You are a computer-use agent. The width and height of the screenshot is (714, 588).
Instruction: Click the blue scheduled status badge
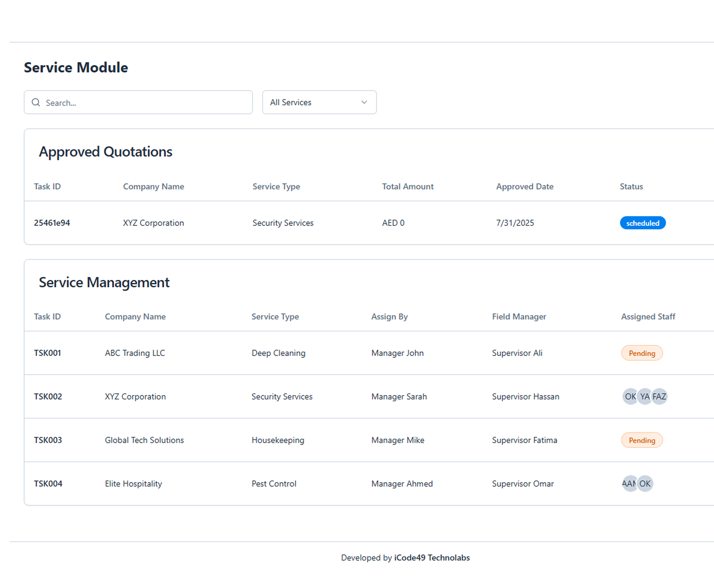coord(643,223)
